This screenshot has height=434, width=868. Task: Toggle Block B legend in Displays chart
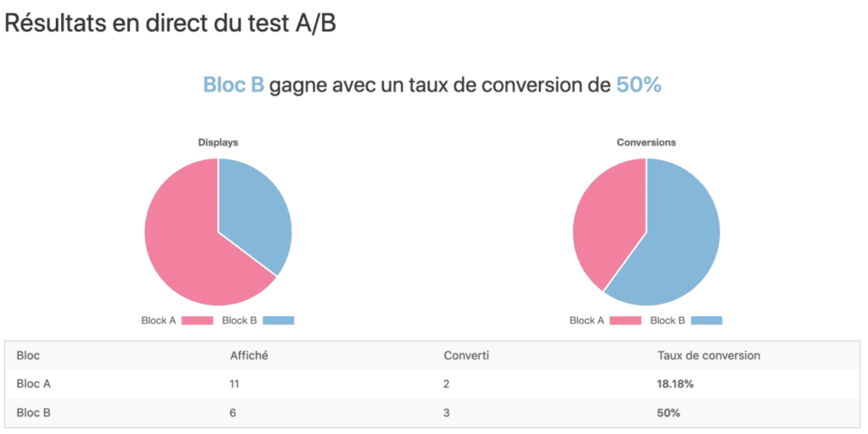pyautogui.click(x=258, y=320)
